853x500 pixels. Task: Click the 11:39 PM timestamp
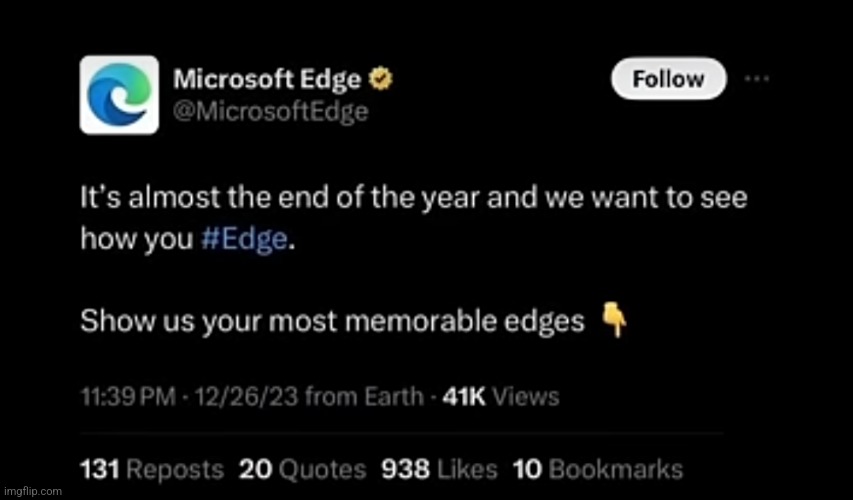(x=128, y=397)
